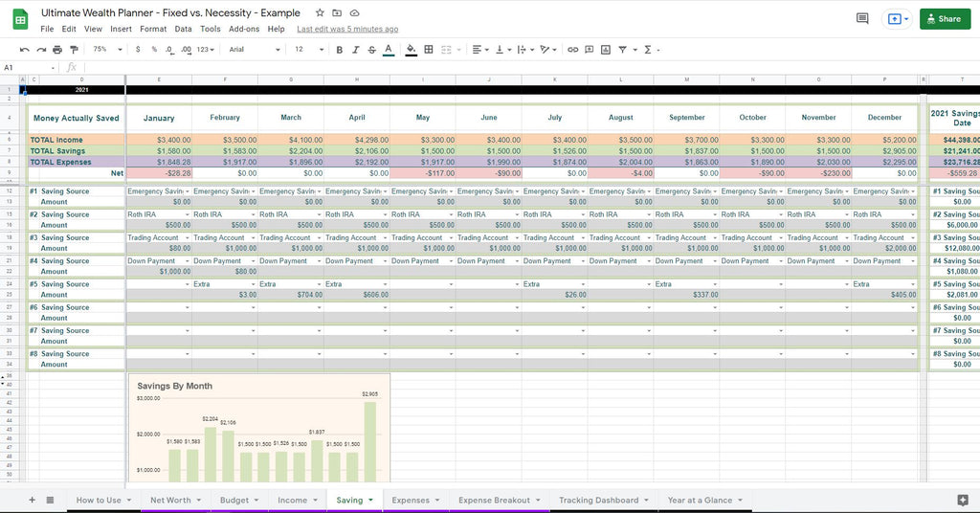The width and height of the screenshot is (980, 513).
Task: Switch to the How to Use tab
Action: click(x=103, y=500)
